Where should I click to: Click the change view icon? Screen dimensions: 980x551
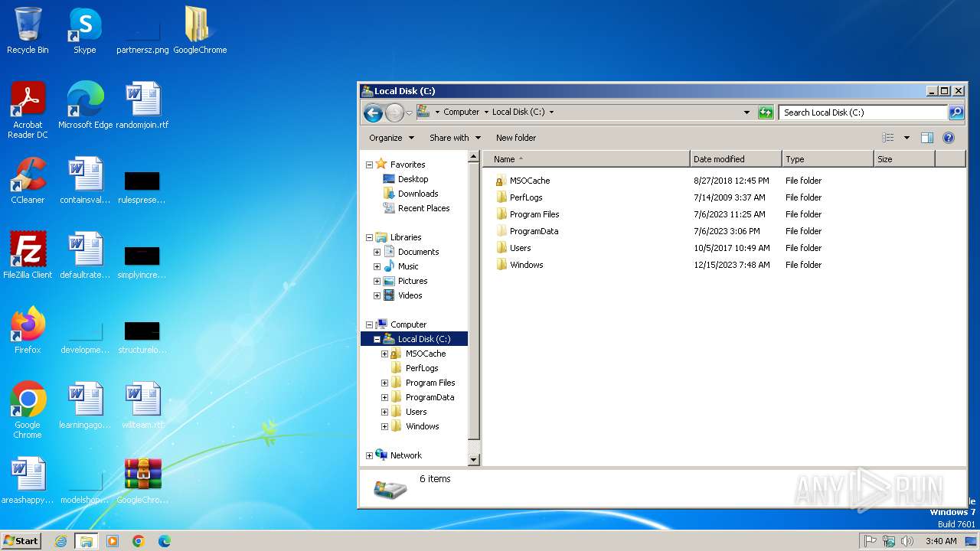tap(888, 138)
